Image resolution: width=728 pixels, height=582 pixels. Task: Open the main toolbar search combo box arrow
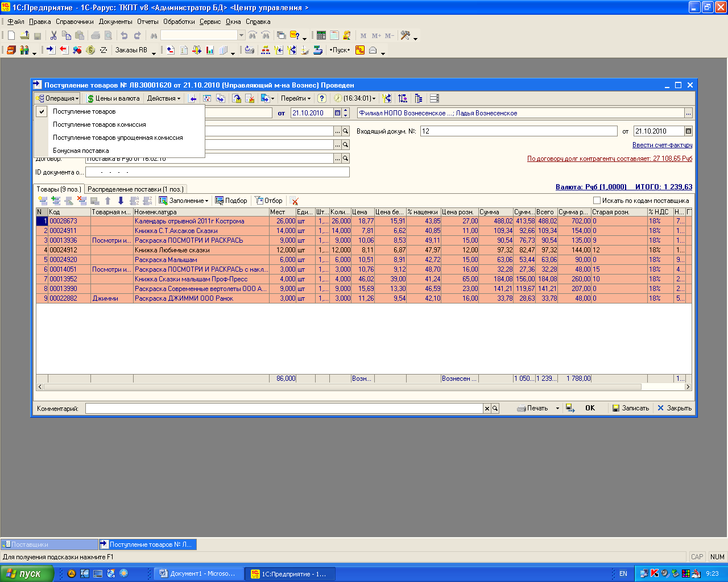(x=241, y=35)
